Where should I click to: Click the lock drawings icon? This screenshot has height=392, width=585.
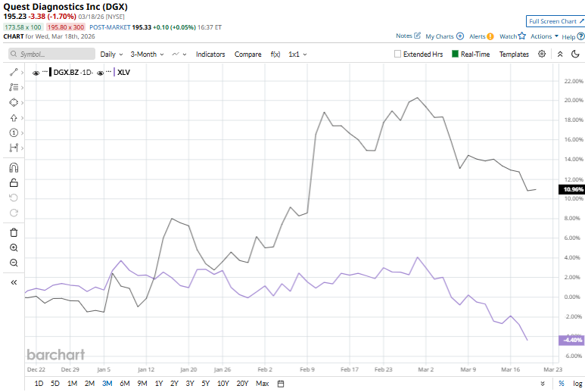point(14,182)
